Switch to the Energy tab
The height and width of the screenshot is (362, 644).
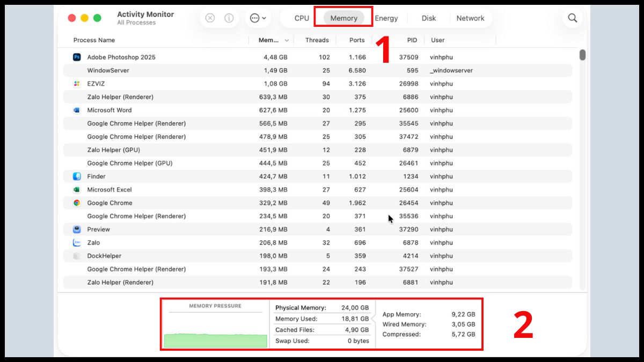[x=386, y=18]
